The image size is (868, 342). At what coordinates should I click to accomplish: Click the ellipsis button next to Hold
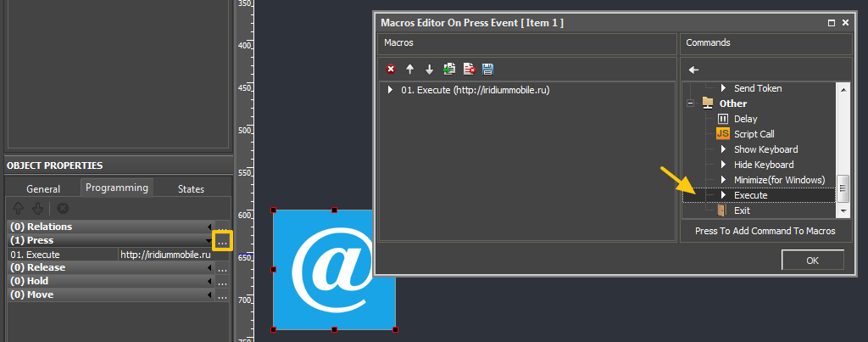[222, 282]
